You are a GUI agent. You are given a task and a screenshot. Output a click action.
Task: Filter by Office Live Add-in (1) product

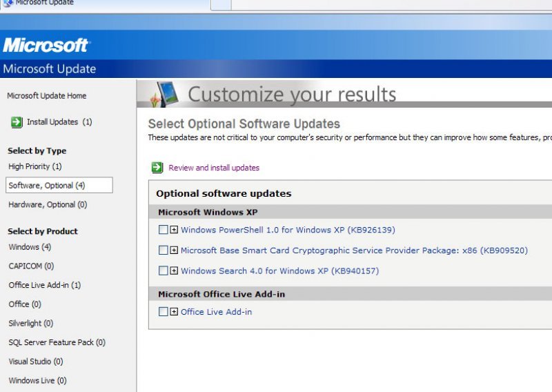(x=45, y=285)
